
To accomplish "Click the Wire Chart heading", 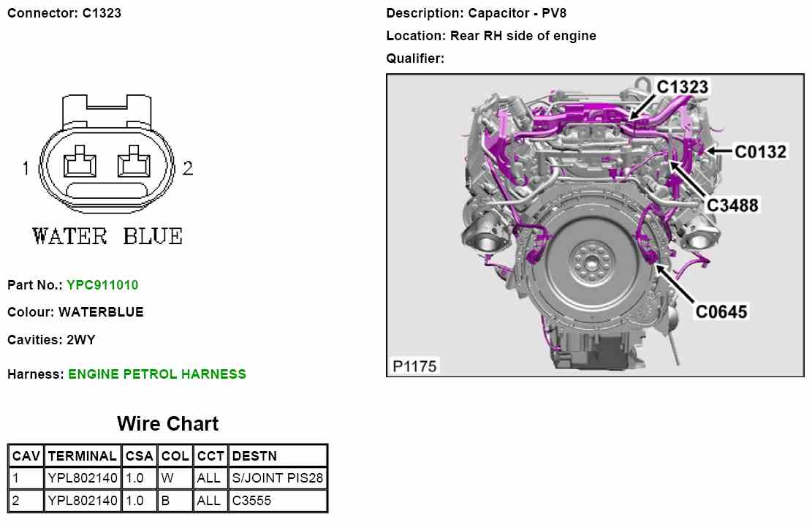I will [x=167, y=424].
